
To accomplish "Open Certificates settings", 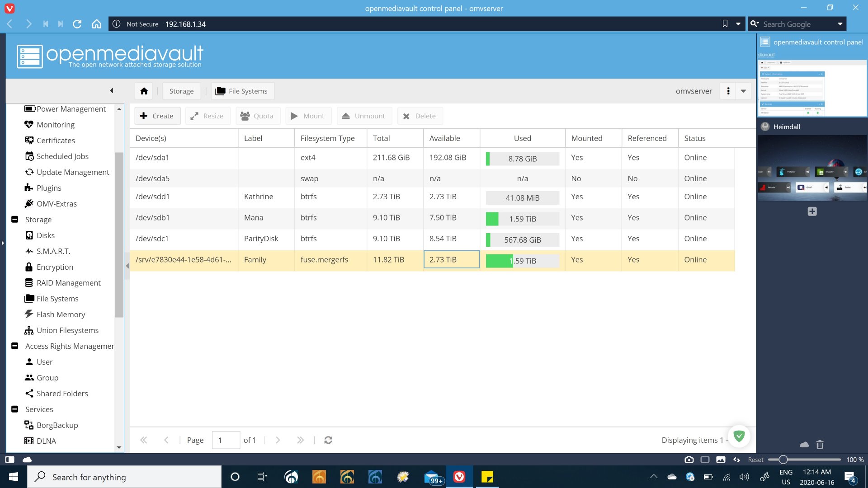I will click(50, 141).
